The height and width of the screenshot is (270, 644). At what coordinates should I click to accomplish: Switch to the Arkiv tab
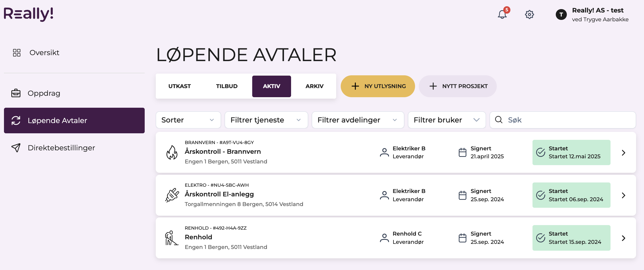click(x=314, y=86)
